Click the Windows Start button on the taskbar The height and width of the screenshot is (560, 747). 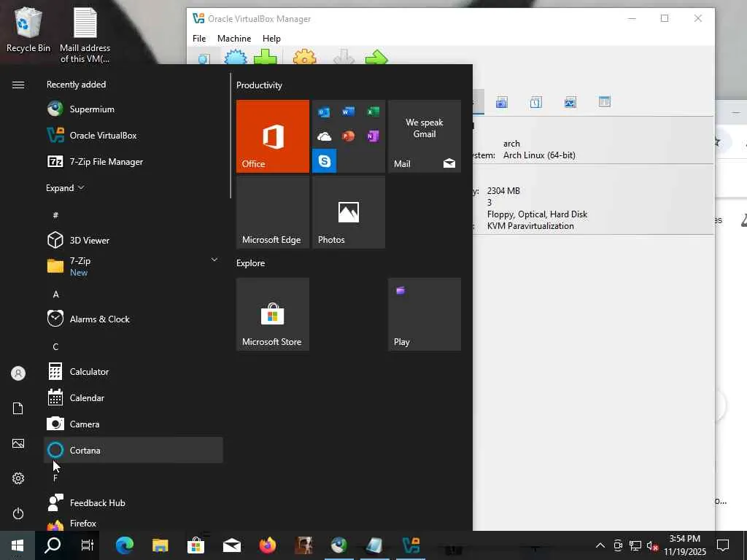pos(18,545)
